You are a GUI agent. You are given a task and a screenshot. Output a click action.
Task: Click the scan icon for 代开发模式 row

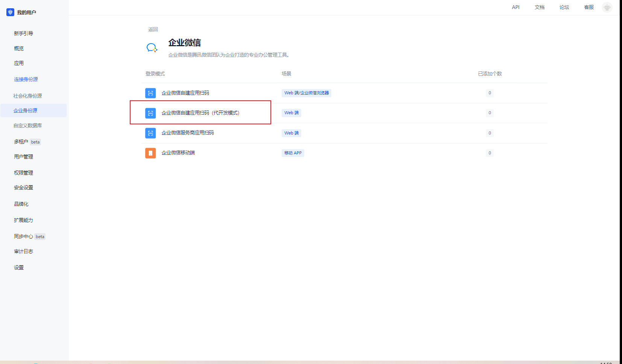[x=150, y=113]
